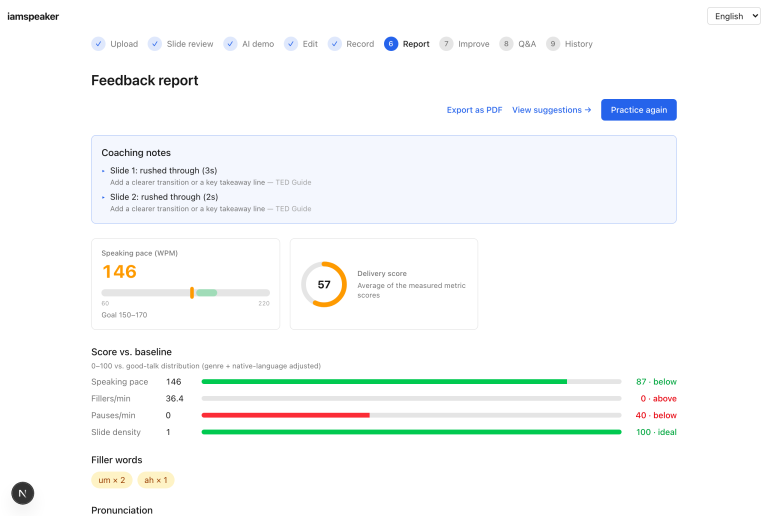Click the Speaking pace baseline score bar
Image resolution: width=768 pixels, height=516 pixels.
click(x=411, y=381)
